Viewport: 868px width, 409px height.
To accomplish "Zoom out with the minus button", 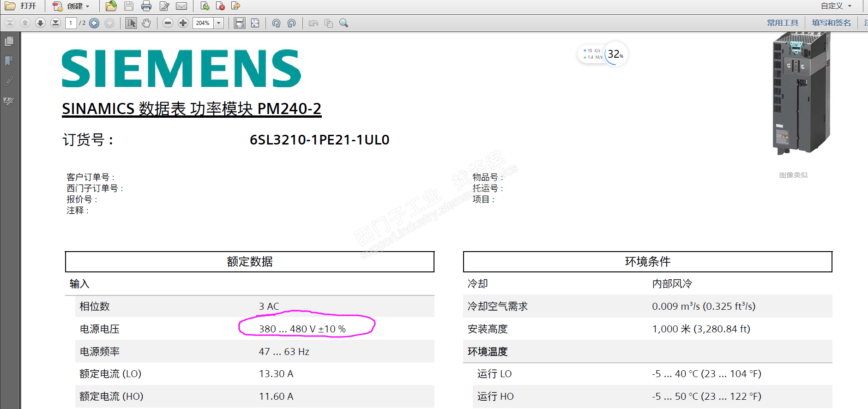I will (x=168, y=23).
